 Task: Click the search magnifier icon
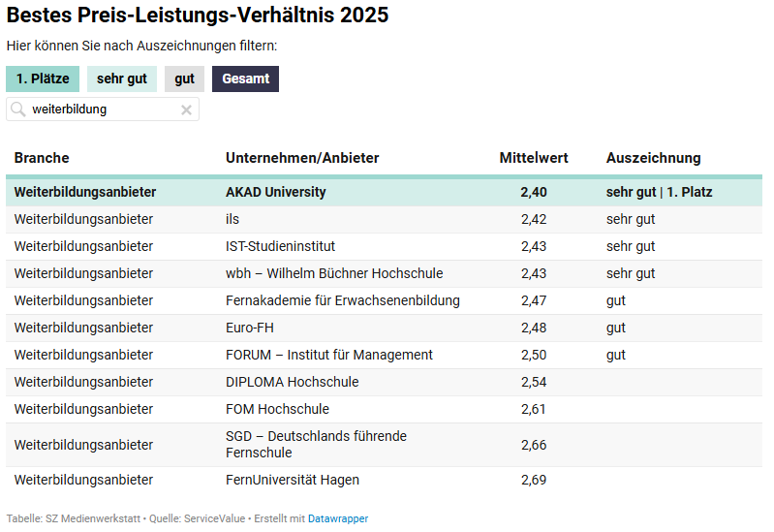[x=18, y=110]
